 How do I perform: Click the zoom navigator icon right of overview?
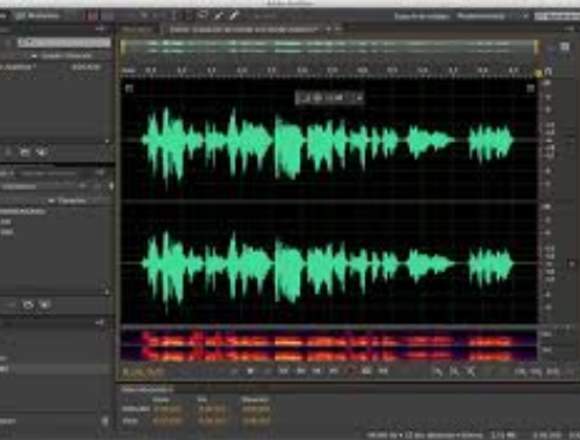pyautogui.click(x=564, y=47)
